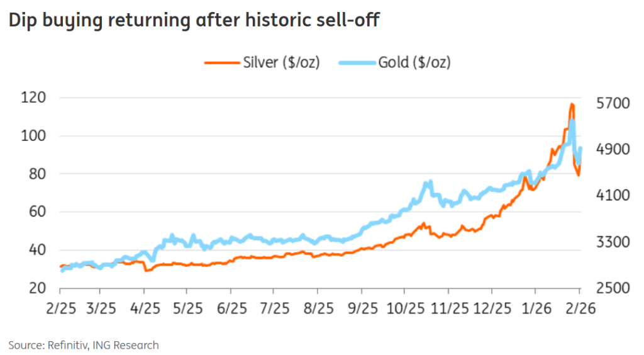This screenshot has width=644, height=355.
Task: Toggle the Gold ($/oz) legend label
Action: click(414, 62)
